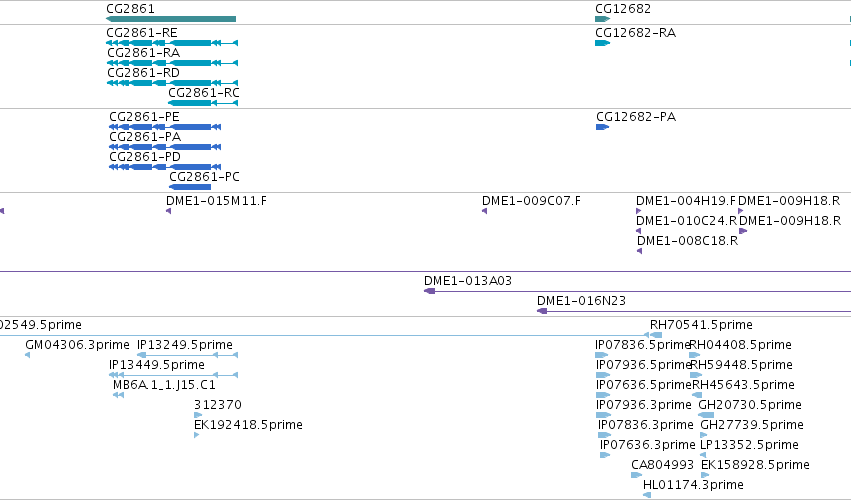Image resolution: width=851 pixels, height=500 pixels.
Task: Click the RH45643.5prime EST arrow
Action: 697,395
